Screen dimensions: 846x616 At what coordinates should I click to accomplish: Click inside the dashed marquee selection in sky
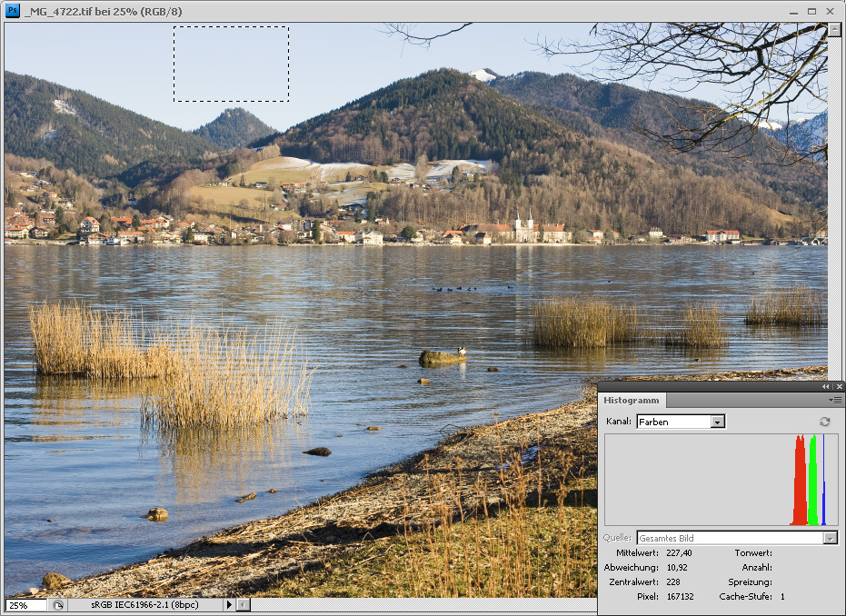click(231, 64)
